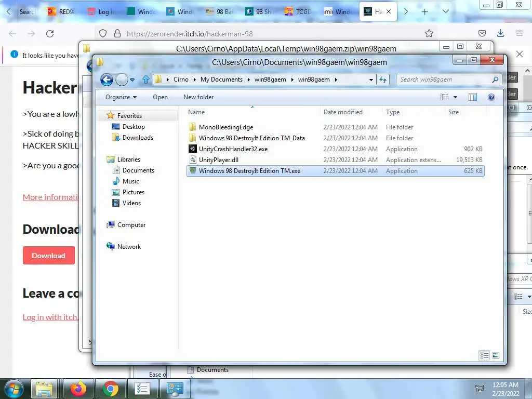The image size is (532, 399).
Task: Open Favorites in navigation pane
Action: pos(129,116)
